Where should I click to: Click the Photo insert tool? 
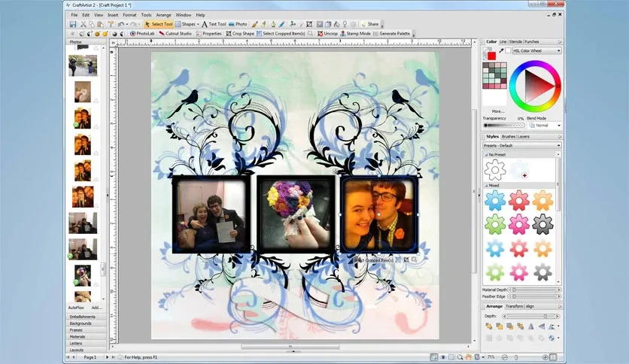[x=238, y=24]
